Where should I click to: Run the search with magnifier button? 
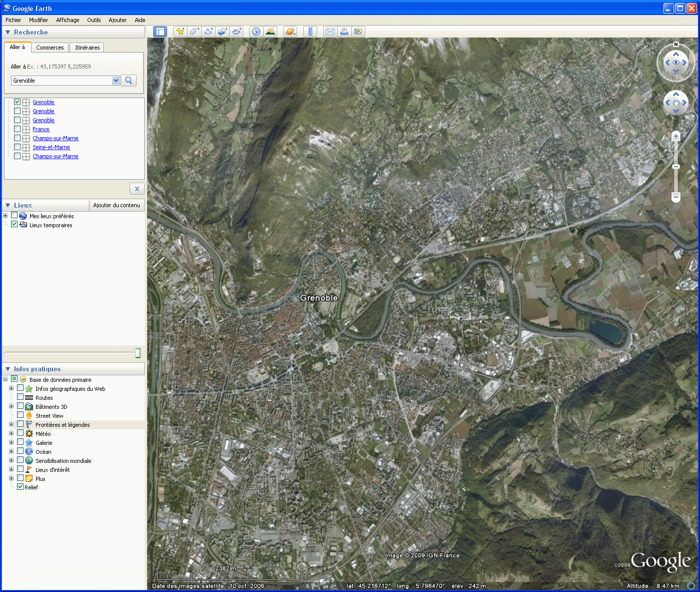[x=129, y=81]
